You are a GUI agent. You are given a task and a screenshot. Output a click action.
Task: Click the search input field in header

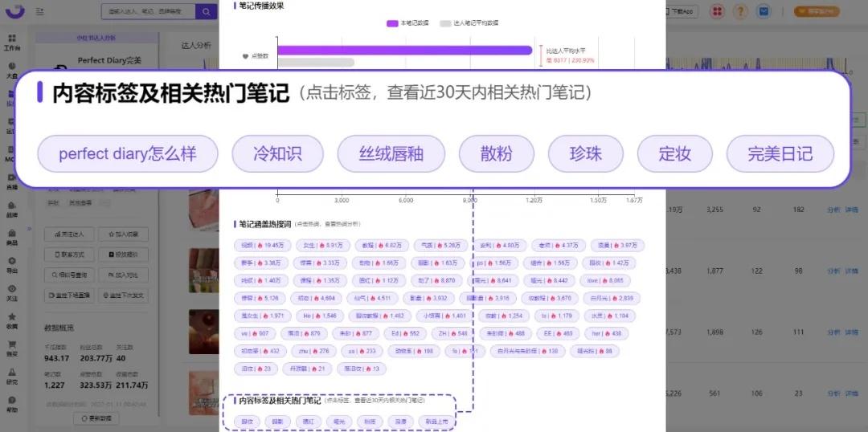click(149, 11)
